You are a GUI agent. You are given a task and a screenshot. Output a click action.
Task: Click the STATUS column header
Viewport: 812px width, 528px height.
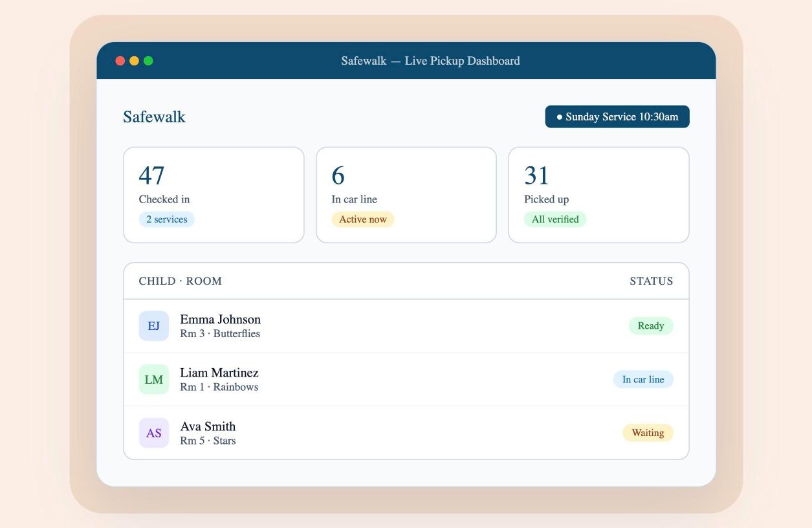(652, 281)
